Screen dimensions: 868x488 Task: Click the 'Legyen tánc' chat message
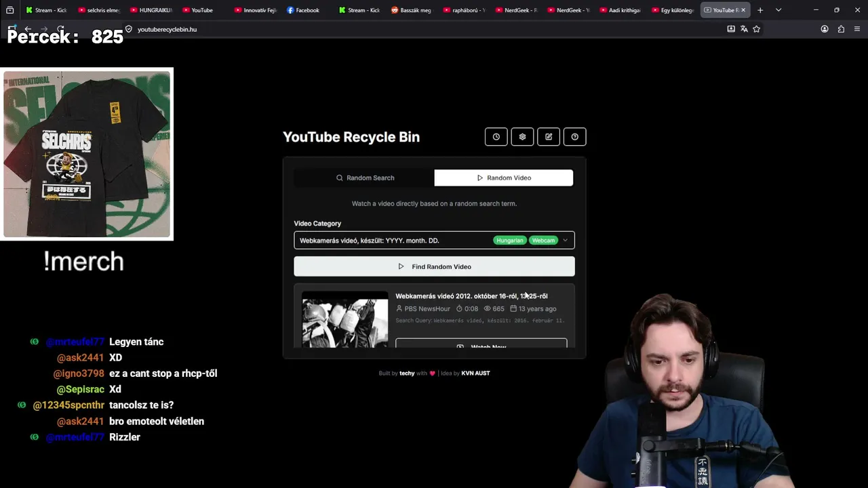click(x=136, y=342)
